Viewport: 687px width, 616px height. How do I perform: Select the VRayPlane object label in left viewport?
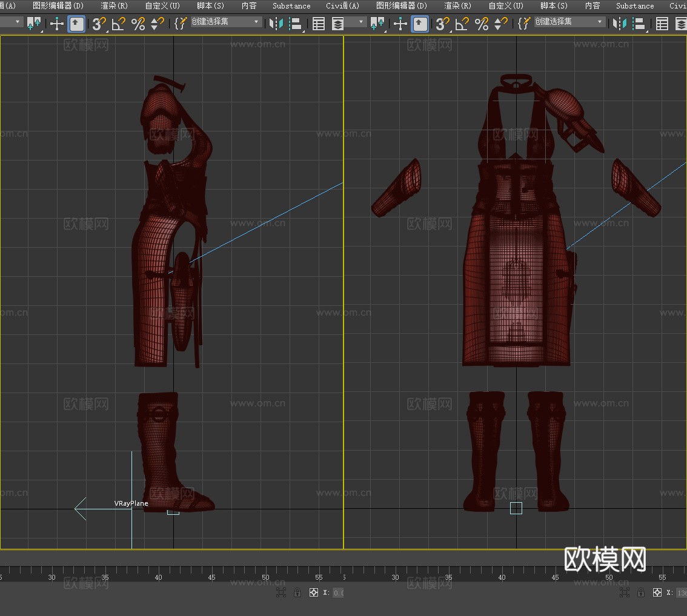click(x=131, y=503)
